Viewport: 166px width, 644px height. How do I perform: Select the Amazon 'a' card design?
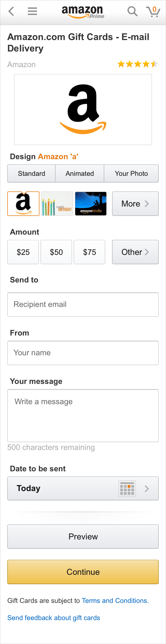(23, 204)
